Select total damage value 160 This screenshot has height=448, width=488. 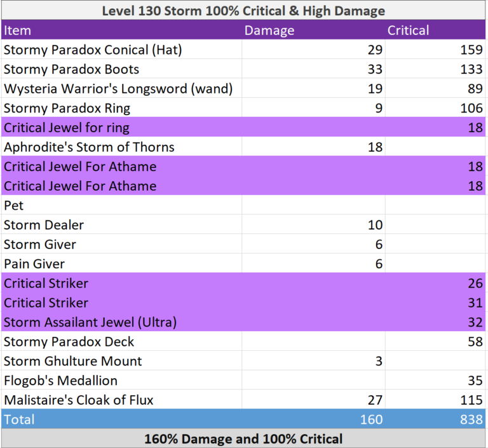point(313,419)
